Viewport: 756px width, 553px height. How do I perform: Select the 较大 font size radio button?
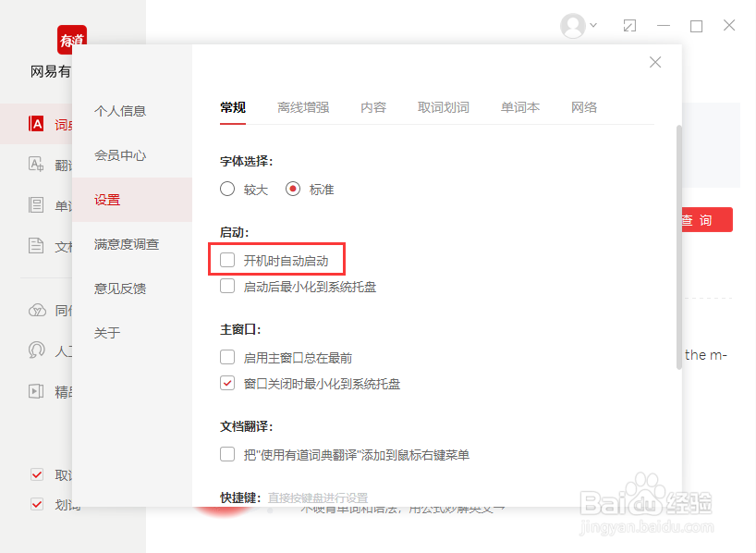pos(226,189)
